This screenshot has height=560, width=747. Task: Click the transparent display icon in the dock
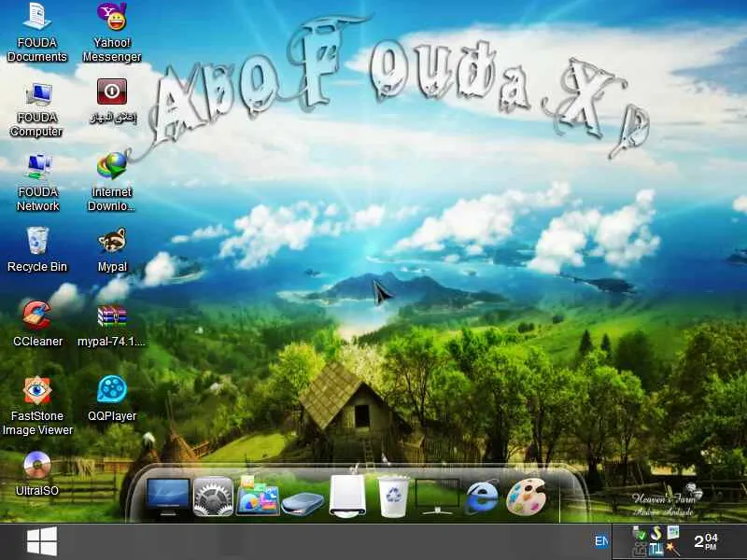tap(437, 497)
